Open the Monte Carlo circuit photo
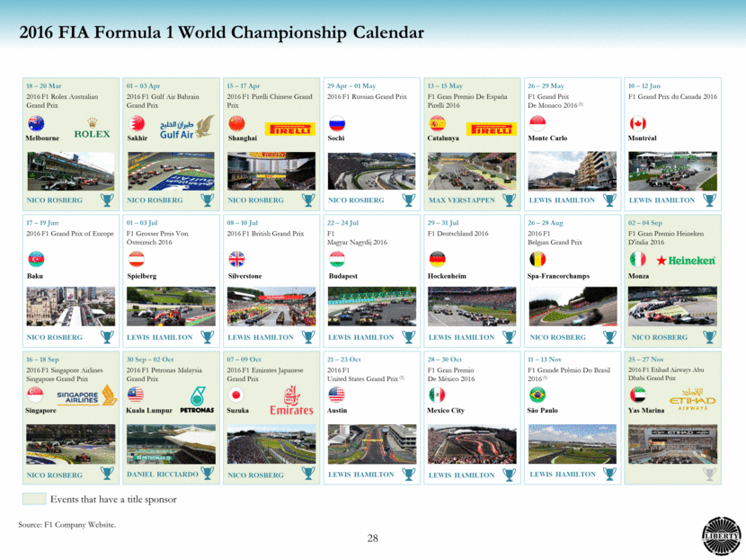Viewport: 746px width, 560px height. [x=572, y=170]
